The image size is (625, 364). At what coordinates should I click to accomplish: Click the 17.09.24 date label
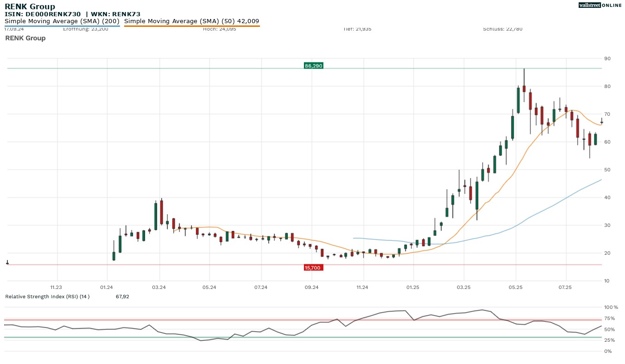point(14,29)
